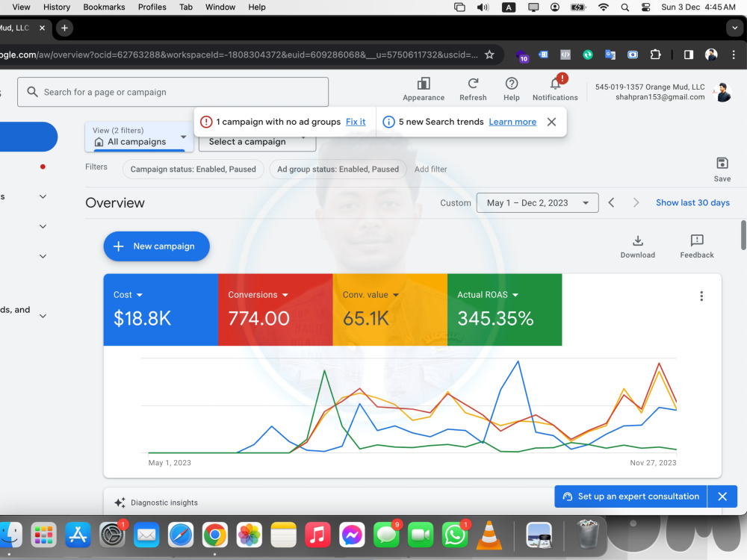Open the Select a campaign dropdown
The height and width of the screenshot is (560, 747).
(257, 142)
